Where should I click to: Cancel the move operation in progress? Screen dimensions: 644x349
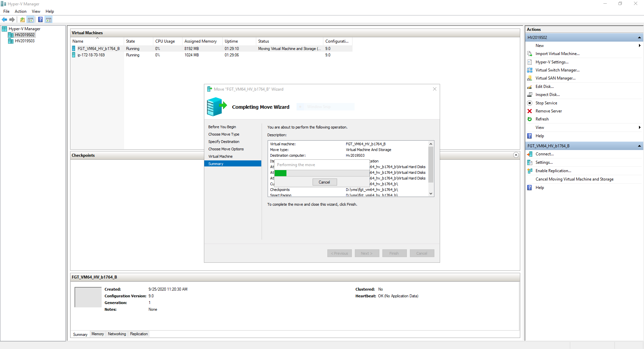coord(324,182)
